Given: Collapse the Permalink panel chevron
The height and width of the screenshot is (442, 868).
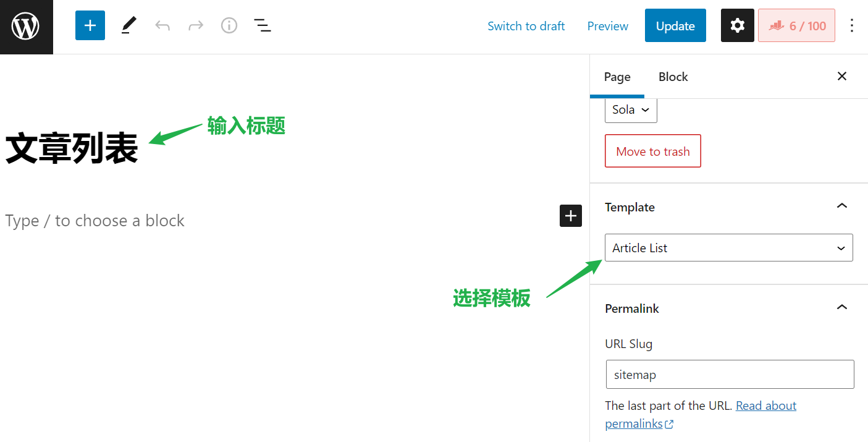Looking at the screenshot, I should (x=841, y=307).
